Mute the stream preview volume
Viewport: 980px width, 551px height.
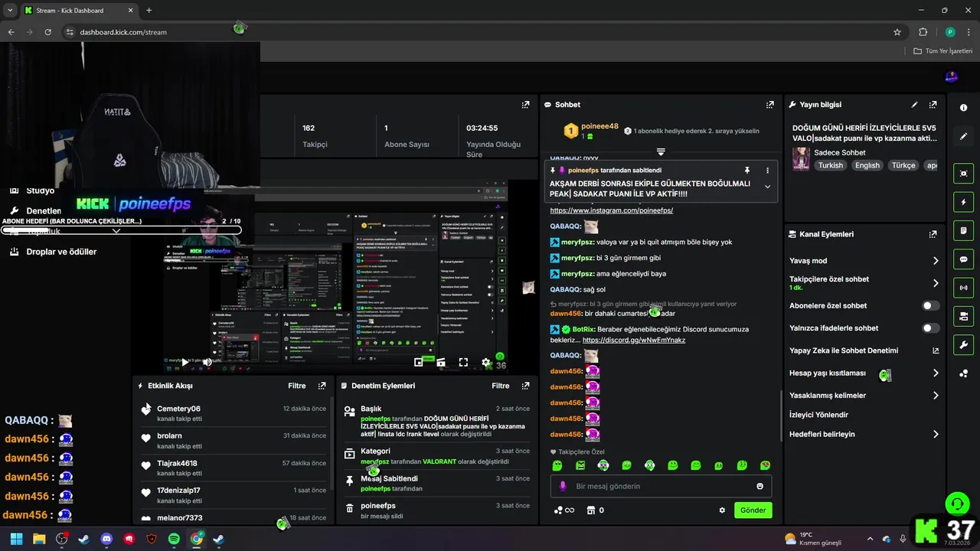point(207,362)
